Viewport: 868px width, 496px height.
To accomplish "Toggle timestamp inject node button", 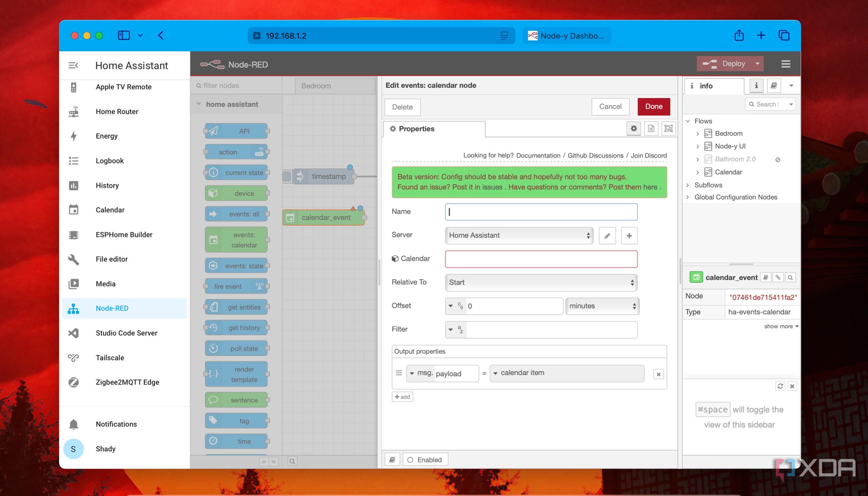I will pyautogui.click(x=287, y=176).
